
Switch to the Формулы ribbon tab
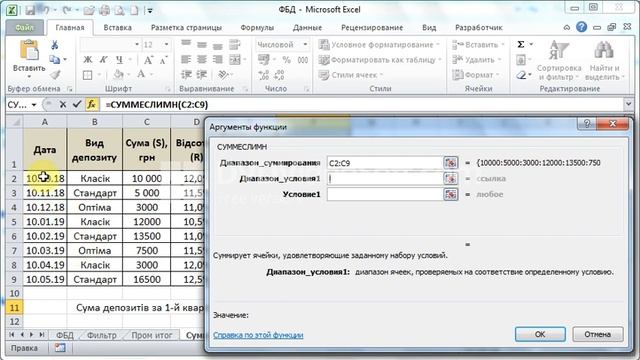(257, 27)
